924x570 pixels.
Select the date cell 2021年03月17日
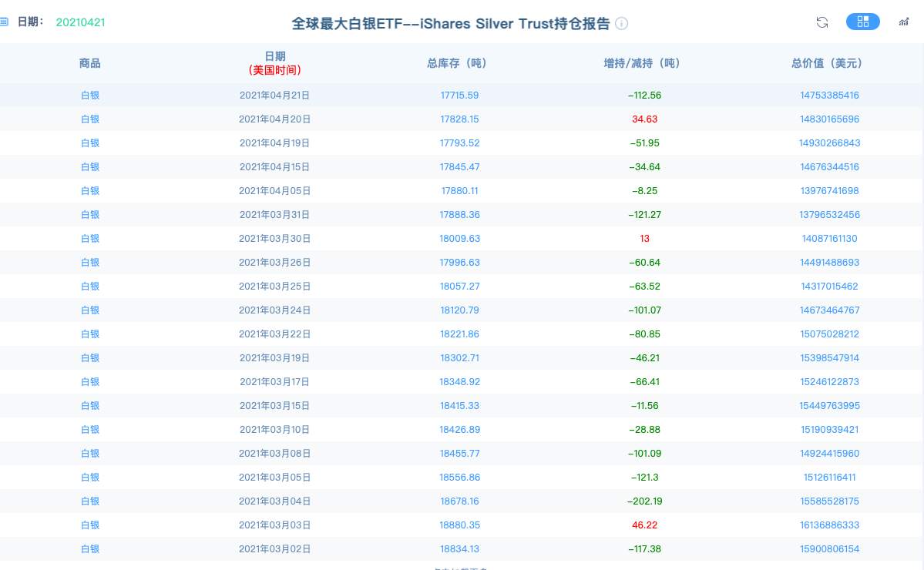274,381
